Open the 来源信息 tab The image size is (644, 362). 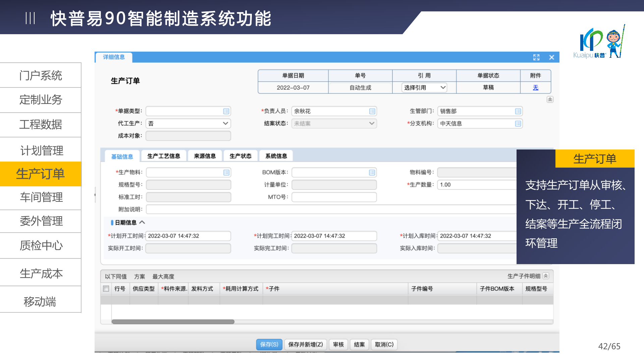click(x=205, y=156)
